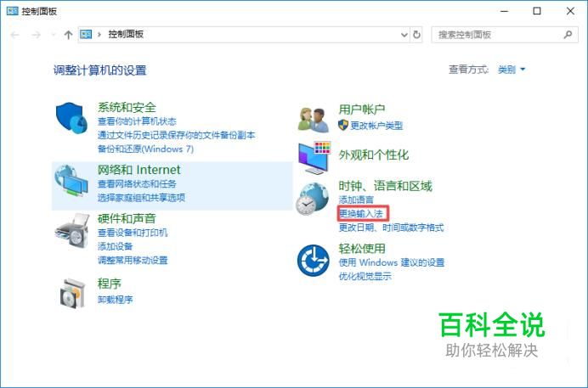Click the address bar chevron before 控制面板
588x388 pixels.
pos(99,35)
